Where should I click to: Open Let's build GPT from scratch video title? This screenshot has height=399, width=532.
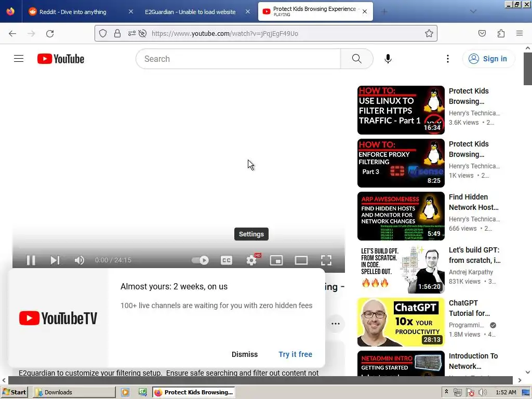click(474, 255)
